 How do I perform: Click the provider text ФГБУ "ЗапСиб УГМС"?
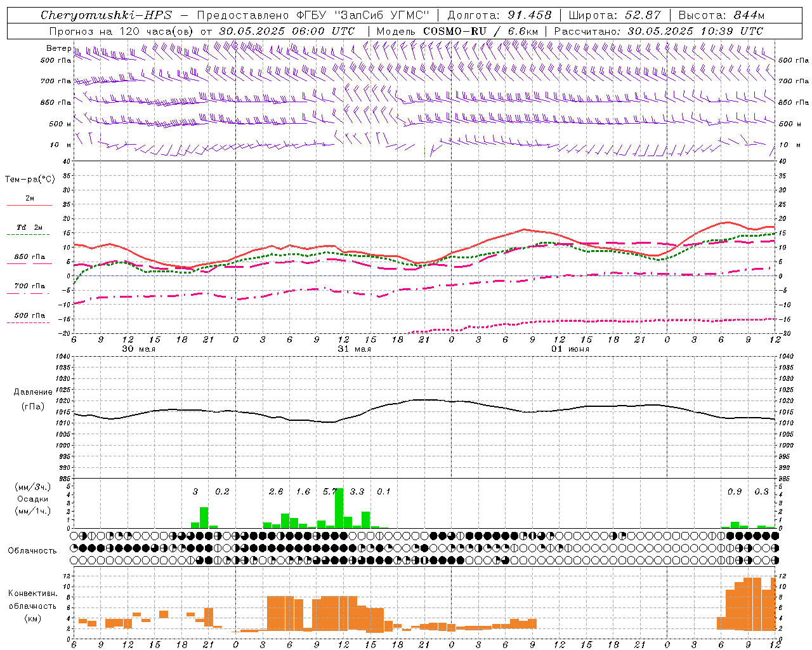click(362, 15)
